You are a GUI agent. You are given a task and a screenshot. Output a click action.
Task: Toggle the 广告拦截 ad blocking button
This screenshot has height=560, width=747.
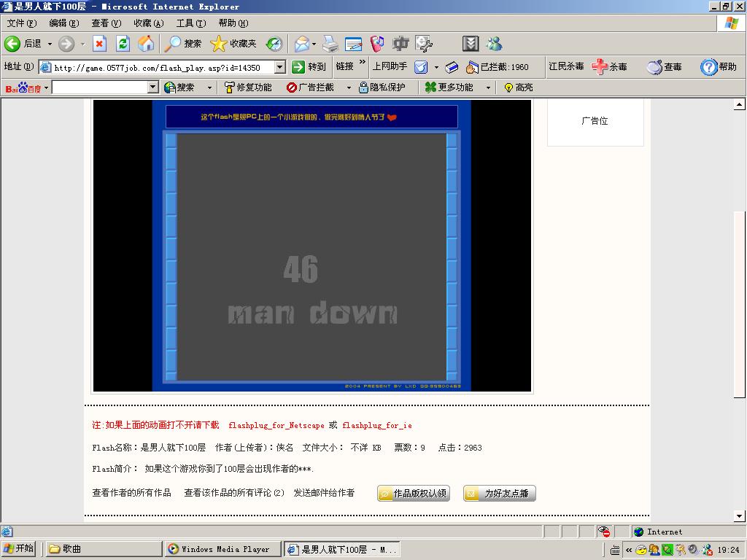[x=310, y=87]
